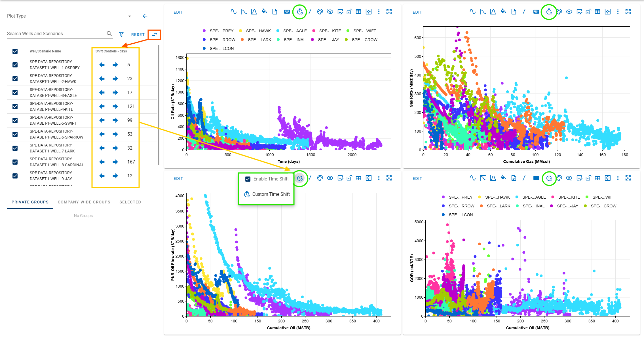Click the filter funnel icon beside search
Screen dimensions: 644x338
121,34
